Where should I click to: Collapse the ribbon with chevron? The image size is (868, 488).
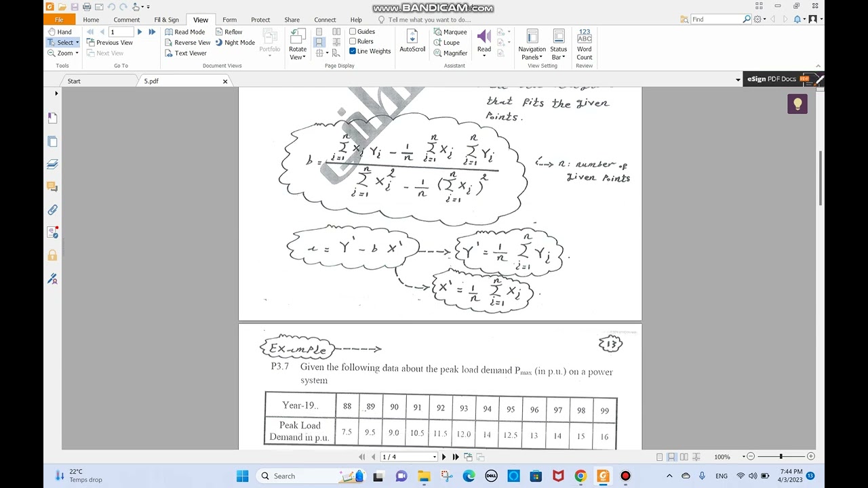[818, 66]
